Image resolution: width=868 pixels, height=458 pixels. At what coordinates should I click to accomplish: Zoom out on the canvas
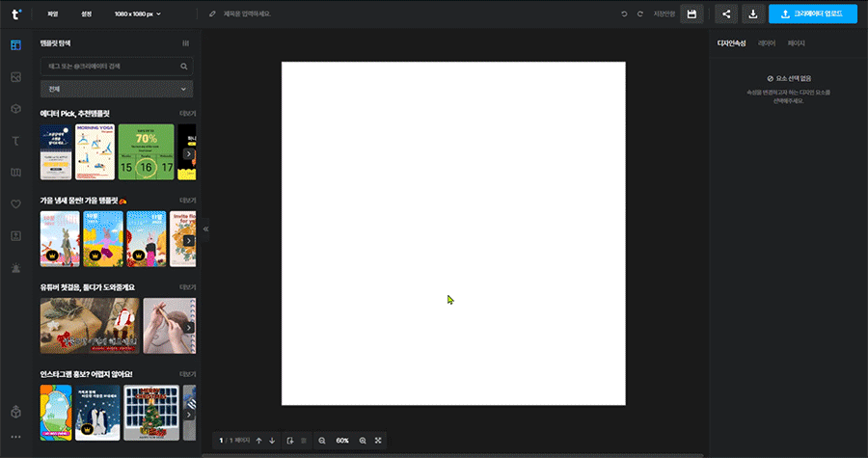click(x=322, y=441)
